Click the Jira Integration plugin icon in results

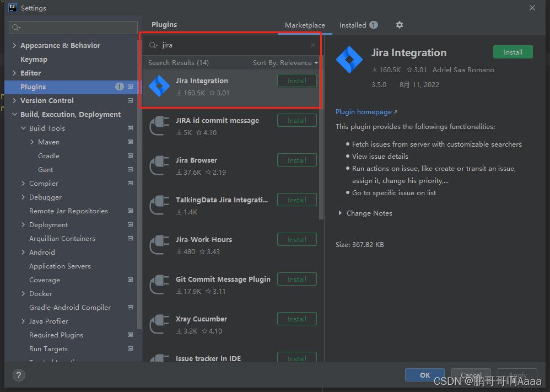coord(159,86)
